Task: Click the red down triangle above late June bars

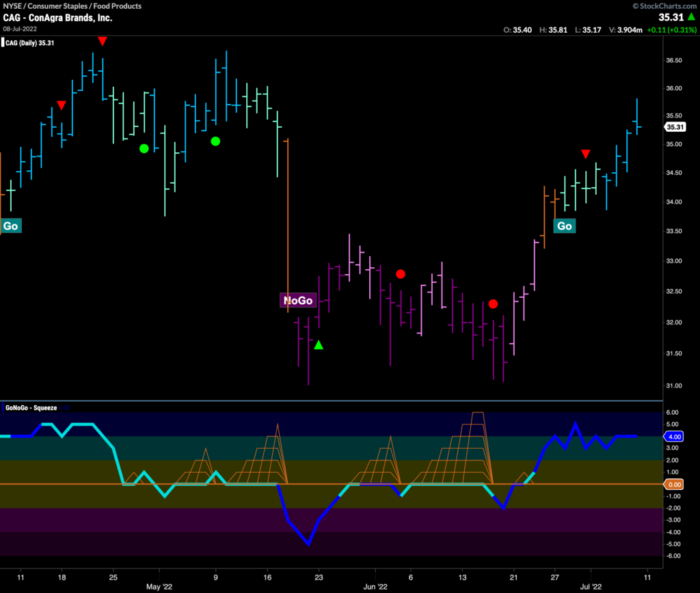Action: click(586, 154)
